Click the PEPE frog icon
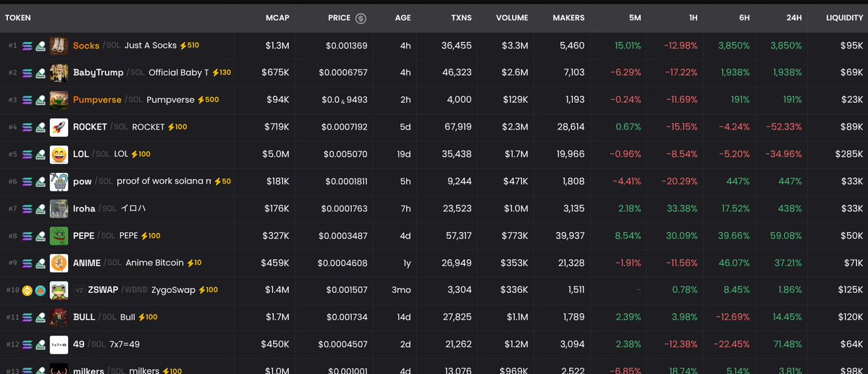Viewport: 868px width, 374px height. [59, 236]
